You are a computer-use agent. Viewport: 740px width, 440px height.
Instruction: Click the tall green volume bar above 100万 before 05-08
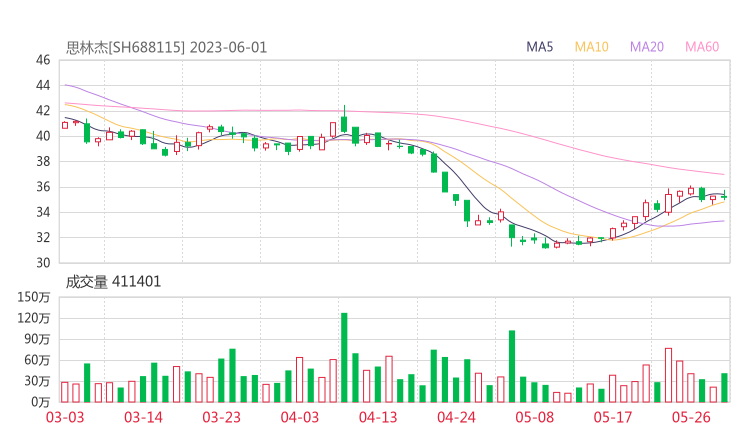[x=512, y=366]
